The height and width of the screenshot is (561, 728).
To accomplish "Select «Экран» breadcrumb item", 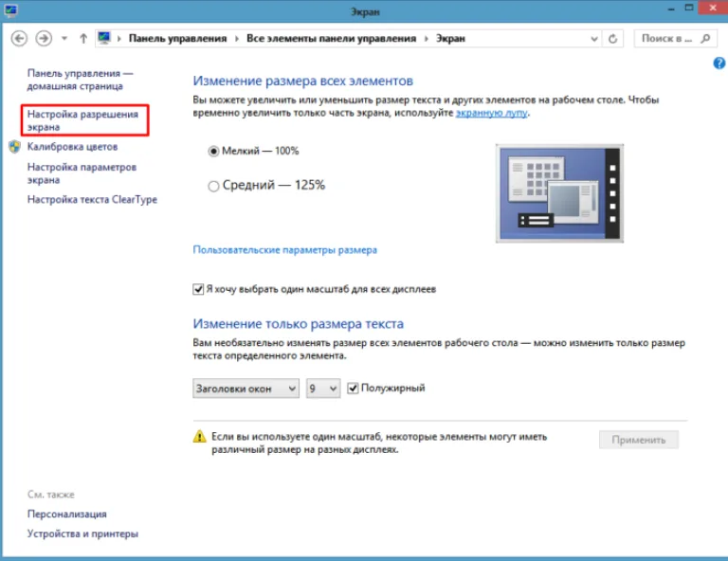I will [x=450, y=39].
